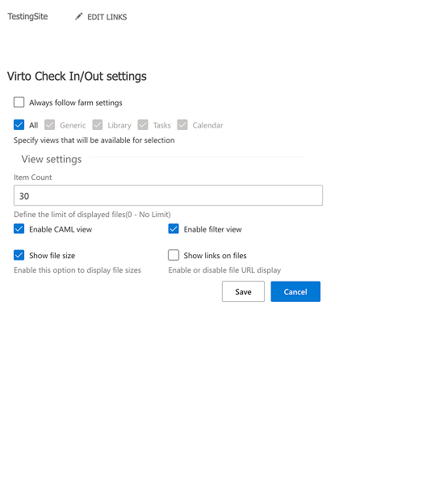
Task: Click the pencil icon beside EDIT LINKS
Action: pyautogui.click(x=78, y=16)
